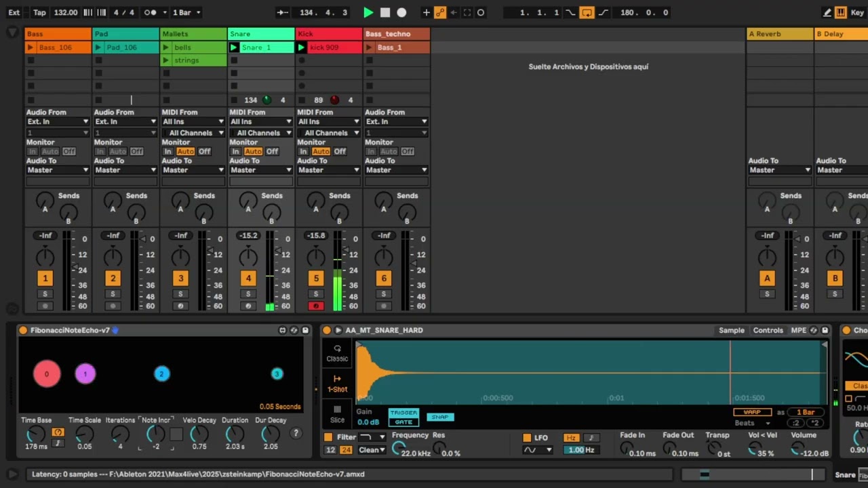Select Slice mode in Simpler

click(x=337, y=414)
